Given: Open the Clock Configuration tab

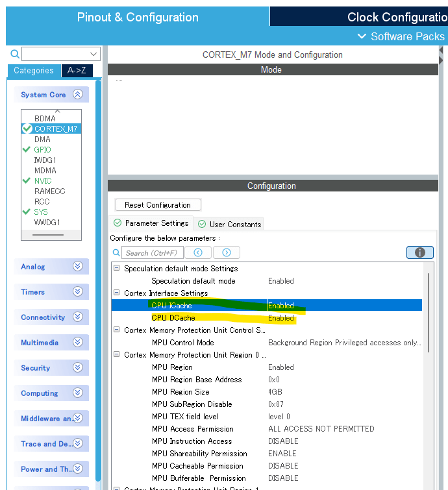Looking at the screenshot, I should pyautogui.click(x=360, y=17).
